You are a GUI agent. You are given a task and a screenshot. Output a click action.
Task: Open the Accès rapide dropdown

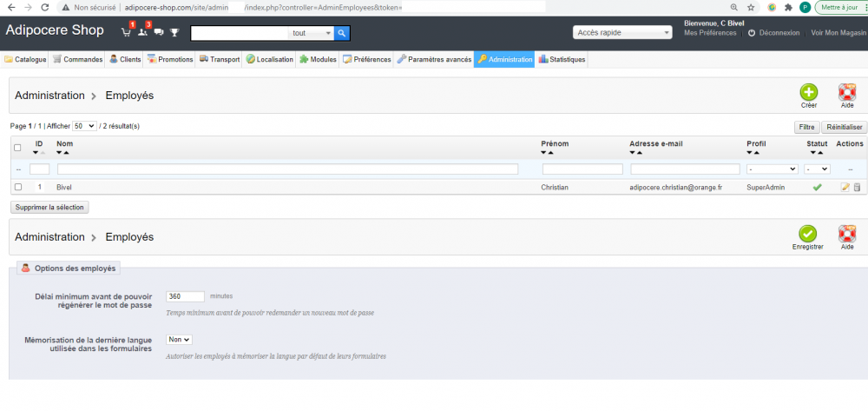tap(622, 33)
